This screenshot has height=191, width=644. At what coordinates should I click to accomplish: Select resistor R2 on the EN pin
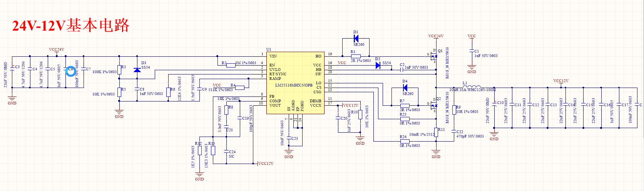231,65
